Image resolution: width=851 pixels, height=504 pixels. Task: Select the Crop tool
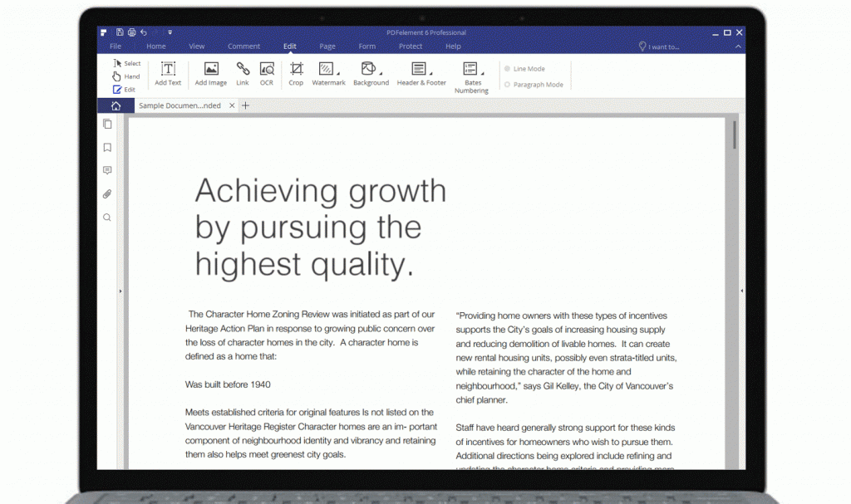click(296, 73)
